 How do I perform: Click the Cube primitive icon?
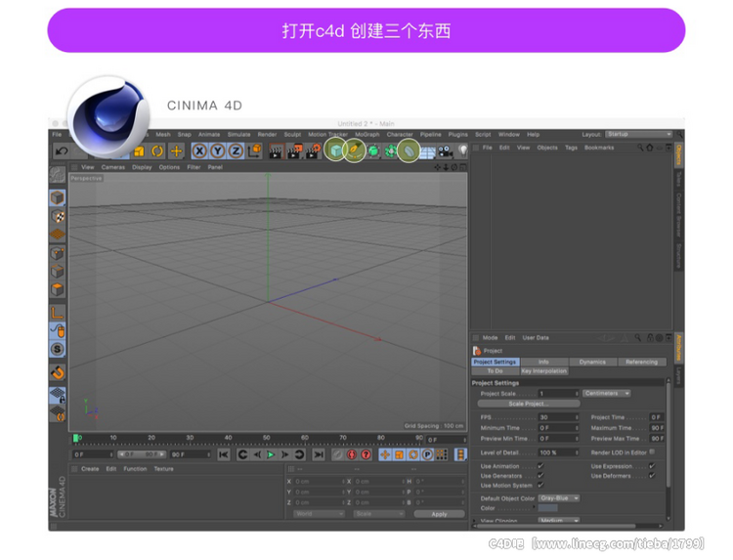(x=335, y=151)
